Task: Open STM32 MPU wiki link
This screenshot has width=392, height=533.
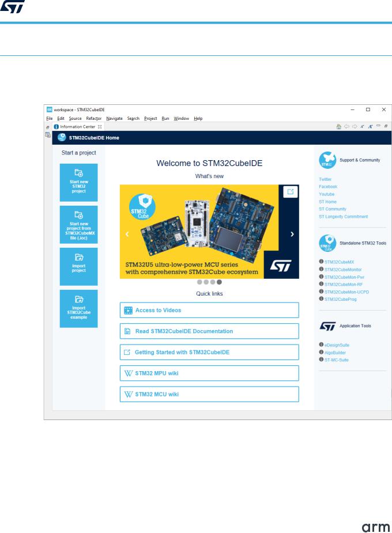Action: click(209, 373)
